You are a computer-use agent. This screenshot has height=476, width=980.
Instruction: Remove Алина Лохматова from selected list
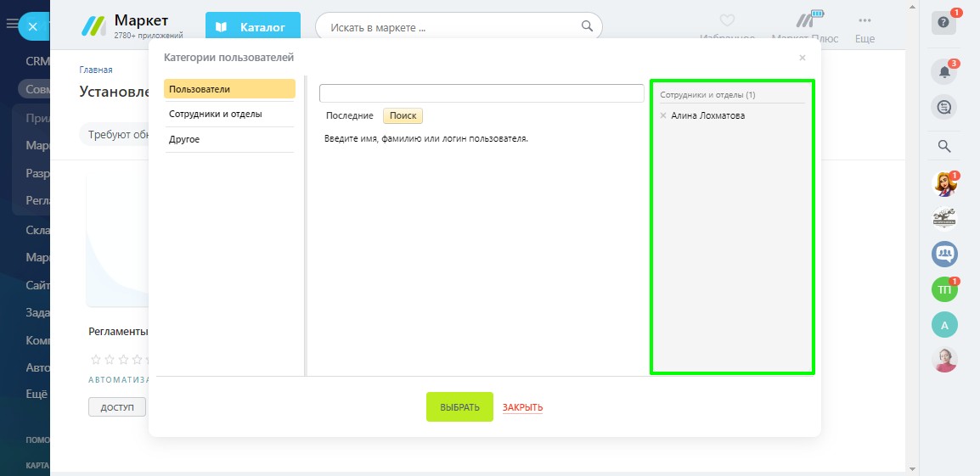pyautogui.click(x=663, y=115)
